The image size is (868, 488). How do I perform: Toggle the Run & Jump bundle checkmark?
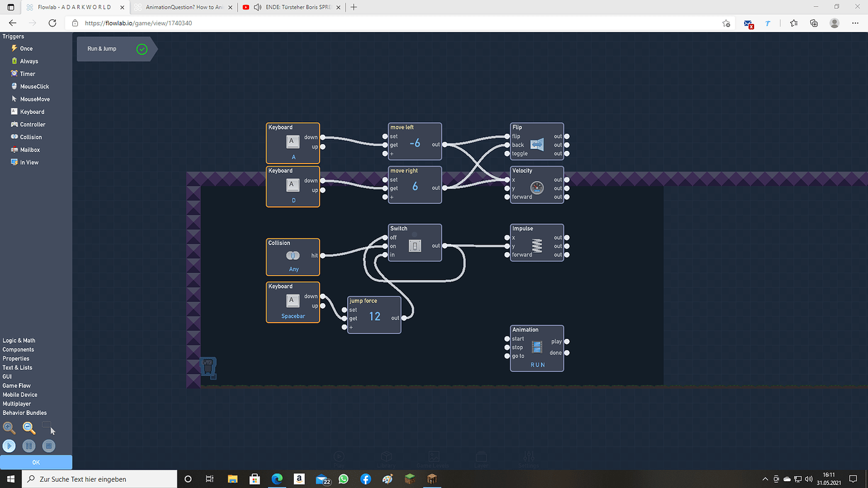pyautogui.click(x=142, y=49)
